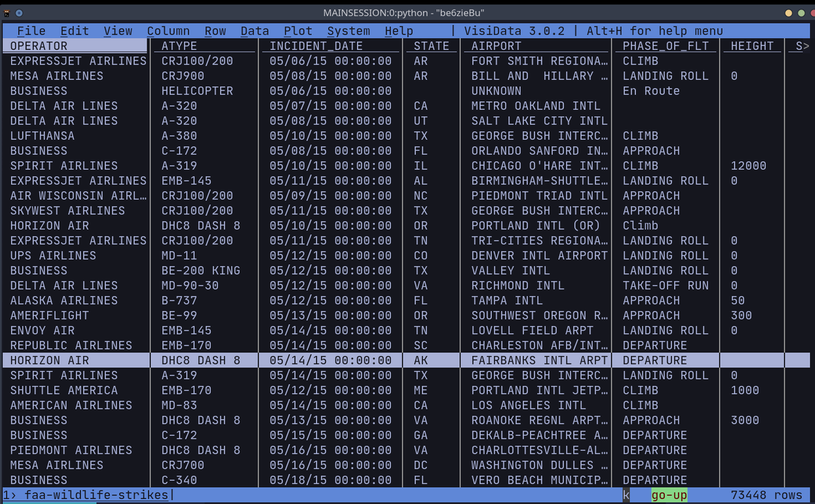Viewport: 815px width, 504px height.
Task: Click the MD-83 aircraft type cell
Action: pos(179,404)
